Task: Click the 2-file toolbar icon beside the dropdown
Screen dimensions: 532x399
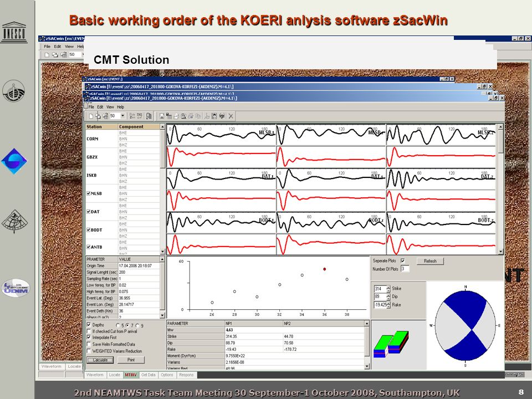Action: click(132, 116)
